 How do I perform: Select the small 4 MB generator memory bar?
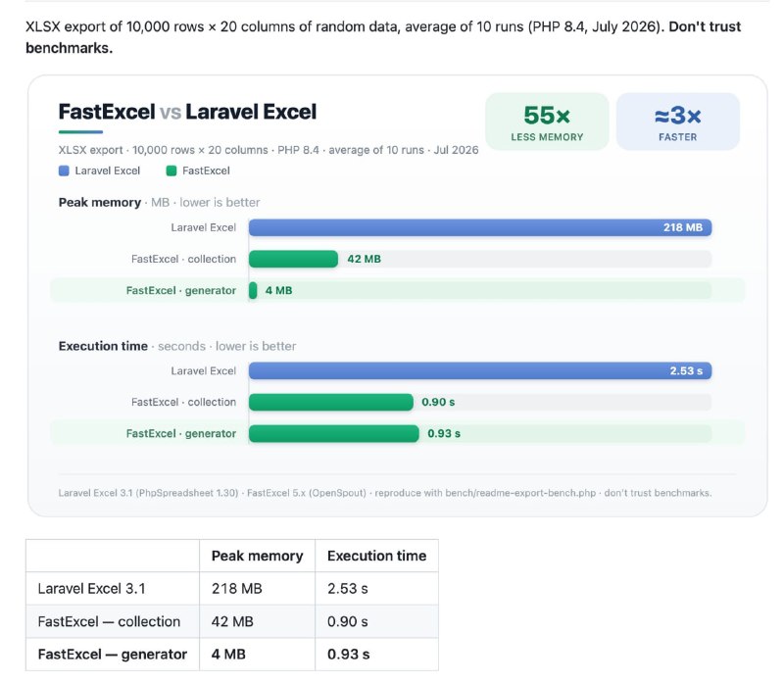click(253, 290)
